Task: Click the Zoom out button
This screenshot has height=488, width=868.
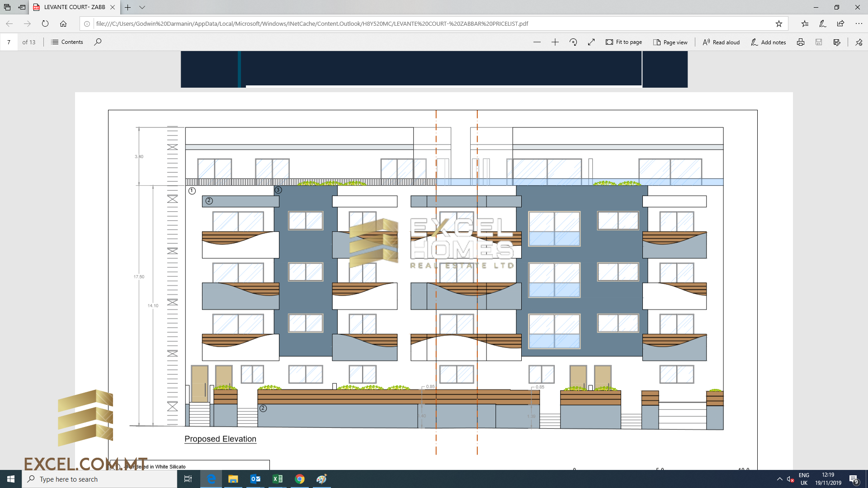Action: pos(536,42)
